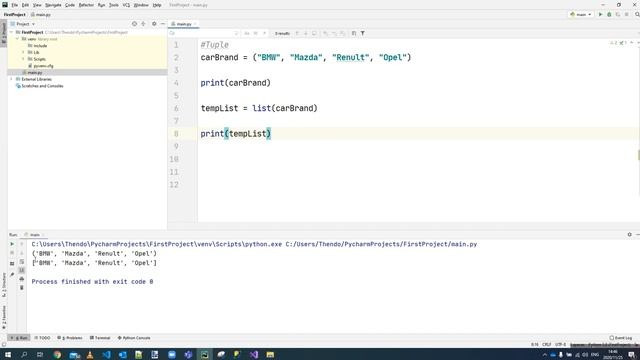
Task: Go to next search occurrence arrow
Action: click(305, 33)
